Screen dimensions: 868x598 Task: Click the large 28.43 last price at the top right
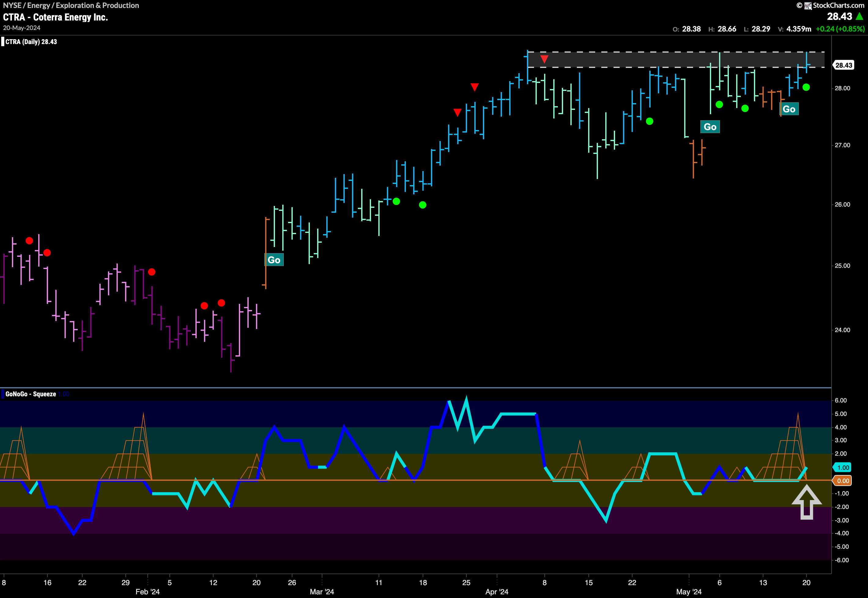(x=840, y=17)
